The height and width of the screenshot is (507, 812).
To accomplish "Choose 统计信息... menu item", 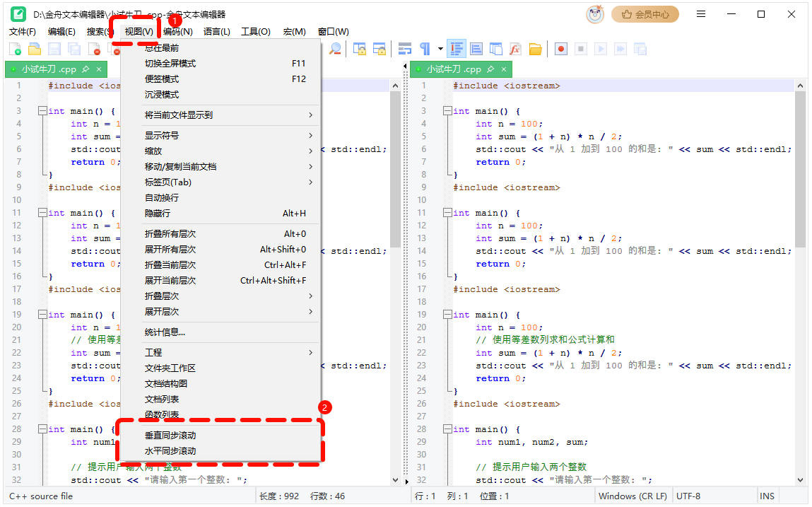I will 221,332.
